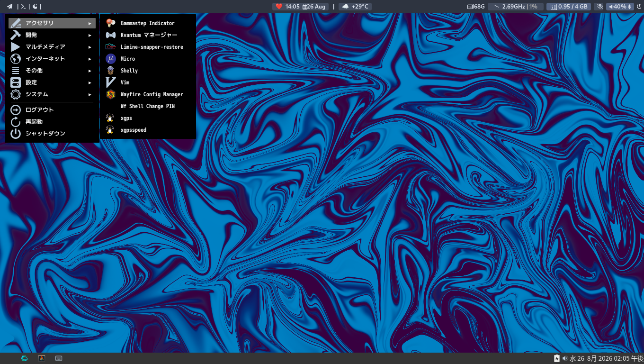Viewport: 644px width, 364px height.
Task: Launch Limine-snapper-restore
Action: point(148,47)
